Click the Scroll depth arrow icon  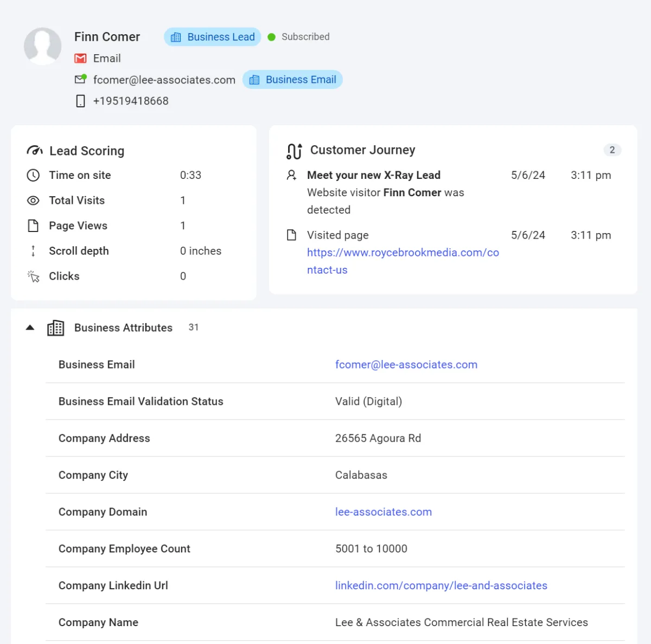(x=33, y=251)
